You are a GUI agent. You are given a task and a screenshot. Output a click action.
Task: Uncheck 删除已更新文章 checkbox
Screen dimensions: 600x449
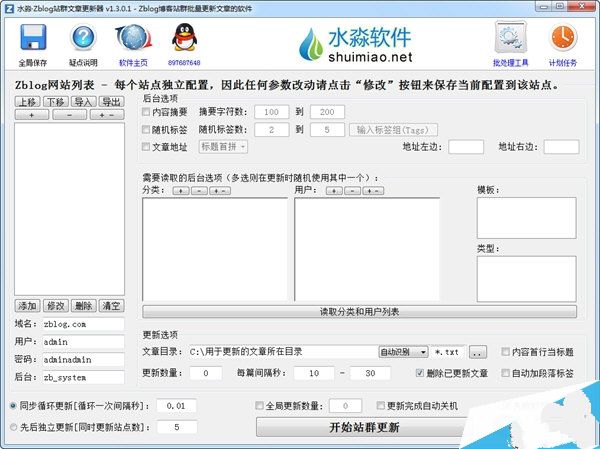420,373
